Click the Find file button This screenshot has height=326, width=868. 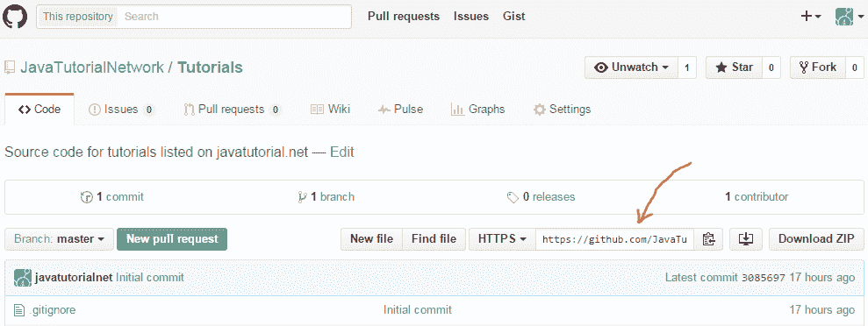(434, 239)
